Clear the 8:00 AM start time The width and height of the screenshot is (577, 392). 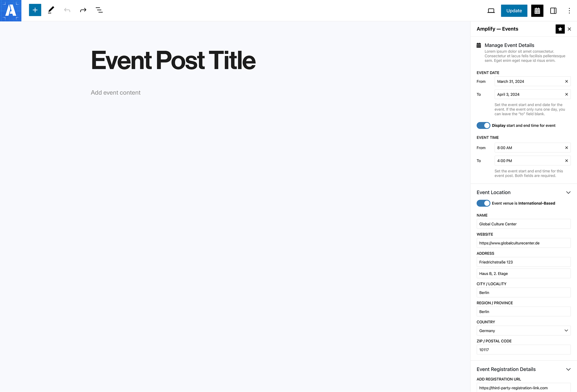(566, 148)
